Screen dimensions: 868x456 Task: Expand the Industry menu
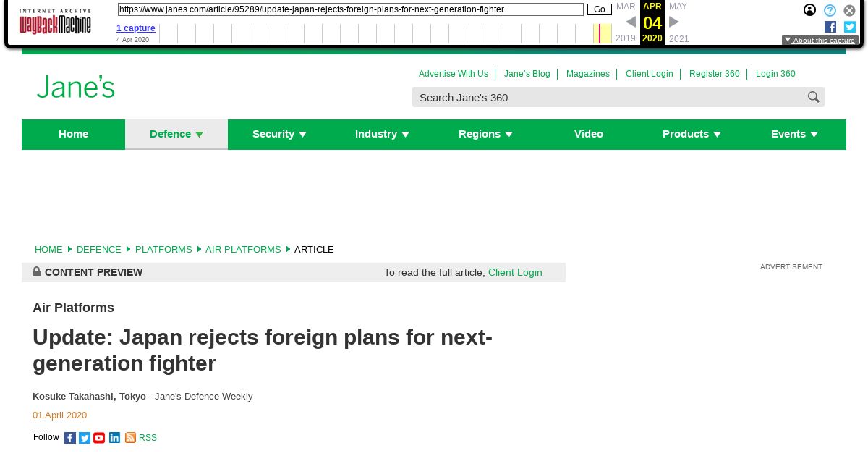point(382,134)
